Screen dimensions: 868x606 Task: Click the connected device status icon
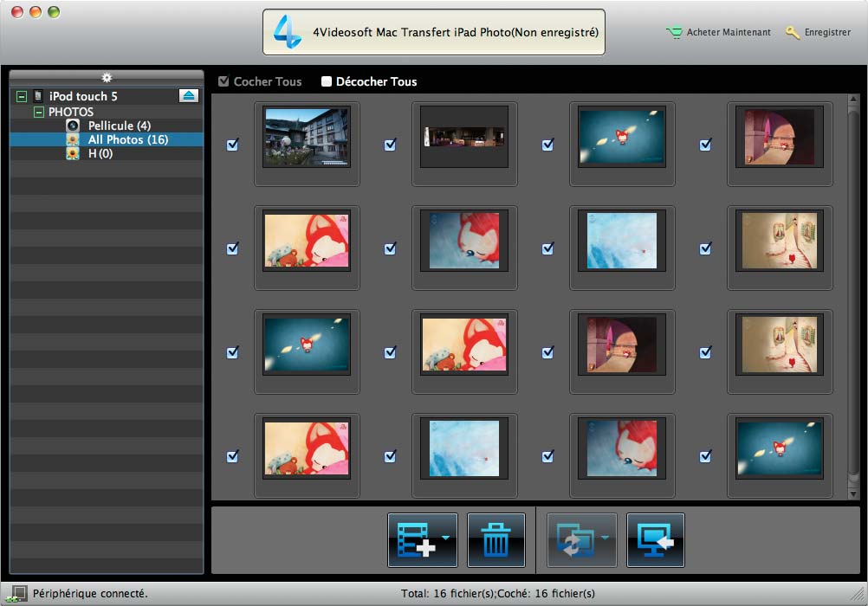tap(19, 593)
